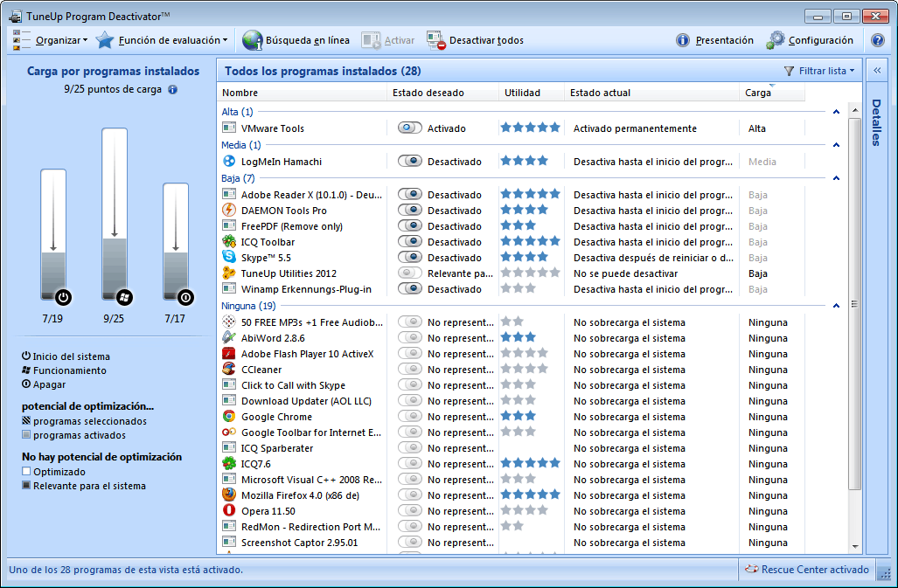This screenshot has height=588, width=898.
Task: Click the Rescue Center icon in status bar
Action: [x=750, y=570]
